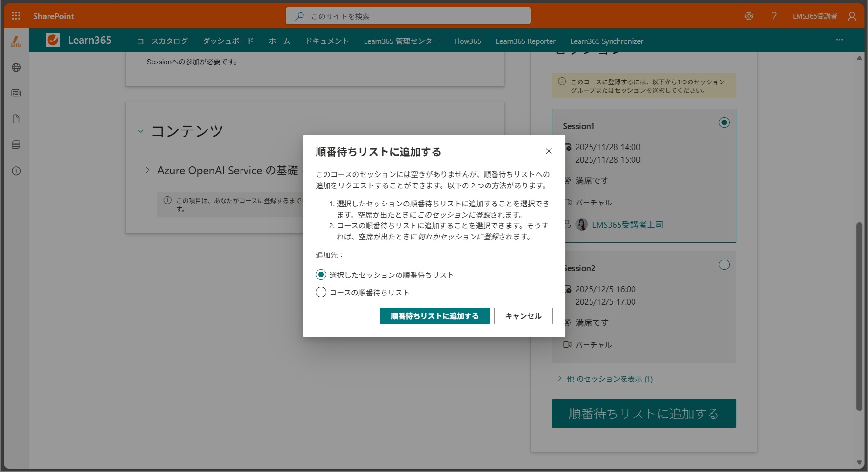Screen dimensions: 868x472
Task: Click the create plus icon in sidebar
Action: (16, 171)
